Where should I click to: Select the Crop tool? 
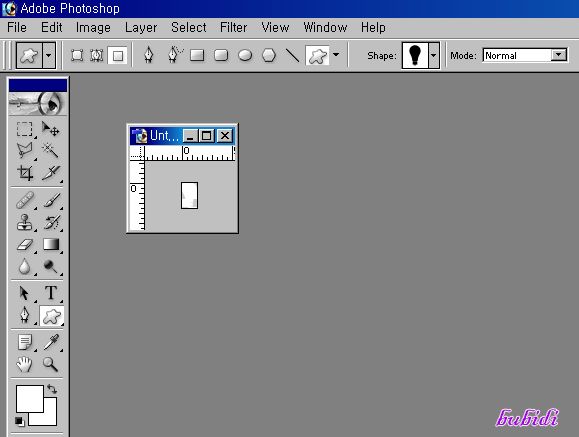(x=24, y=173)
